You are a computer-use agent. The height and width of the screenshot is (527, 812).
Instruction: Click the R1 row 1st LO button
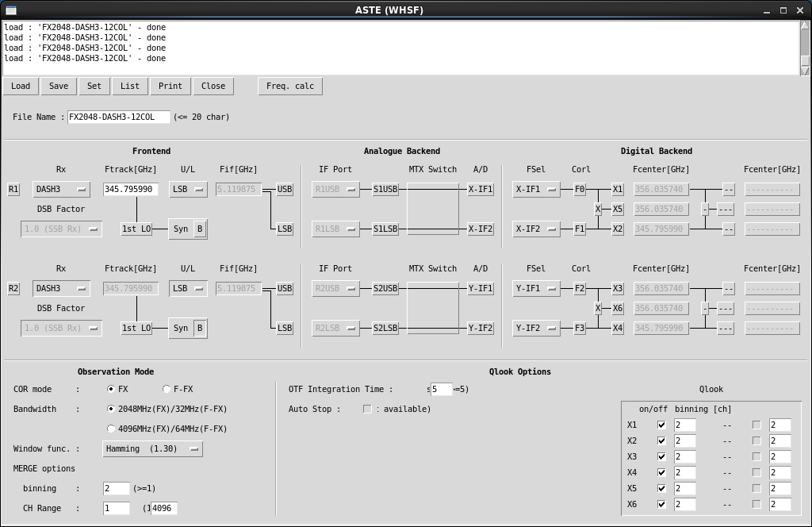[x=136, y=229]
